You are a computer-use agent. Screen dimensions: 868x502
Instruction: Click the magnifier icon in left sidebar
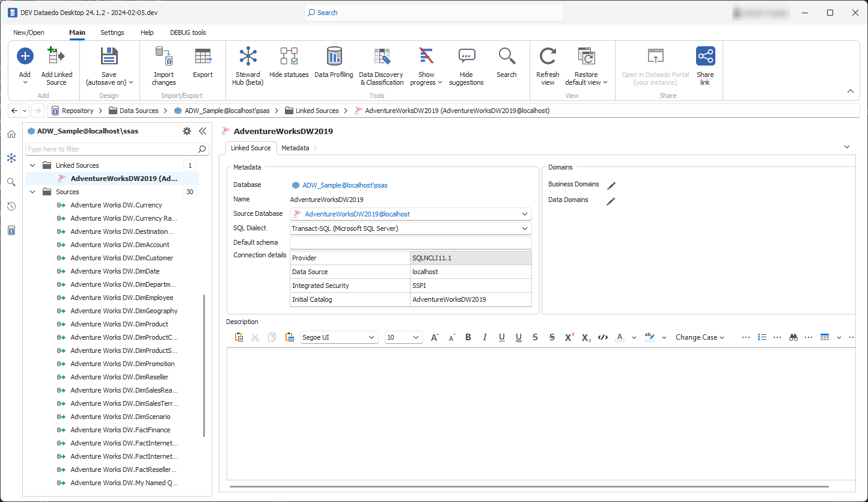[11, 182]
